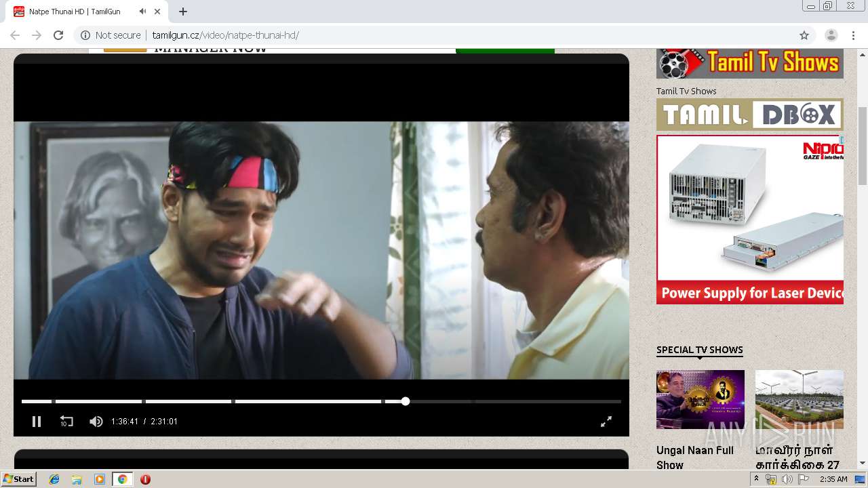The width and height of the screenshot is (868, 488).
Task: Click SPECIAL TV SHOWS heading
Action: point(700,350)
